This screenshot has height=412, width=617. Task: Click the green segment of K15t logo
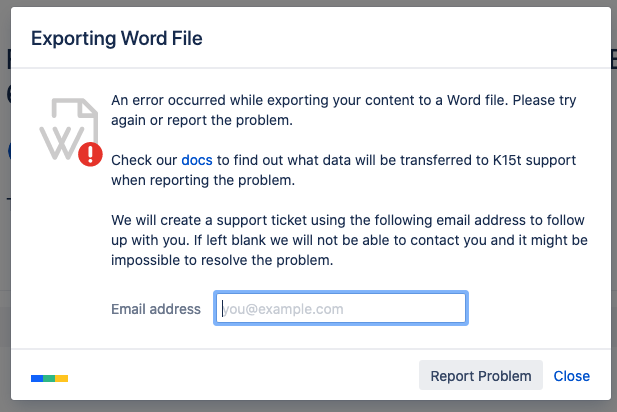coord(49,378)
